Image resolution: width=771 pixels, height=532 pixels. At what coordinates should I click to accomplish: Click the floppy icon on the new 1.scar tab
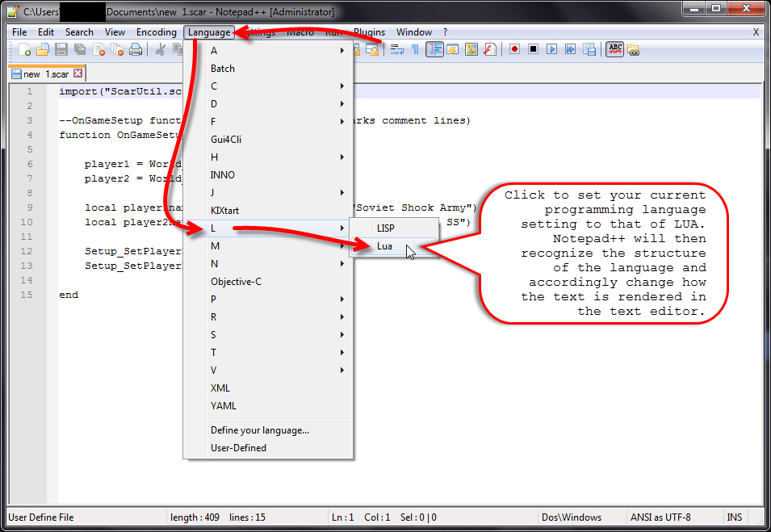(16, 73)
